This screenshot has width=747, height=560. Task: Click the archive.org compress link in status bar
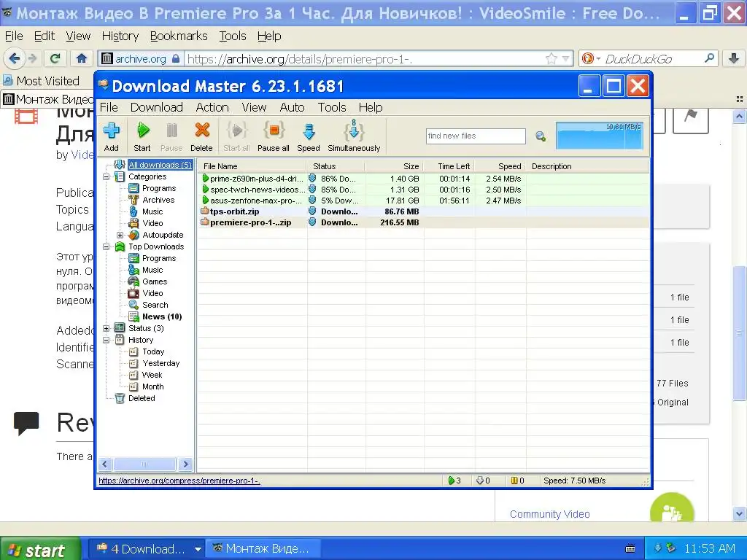click(x=179, y=481)
